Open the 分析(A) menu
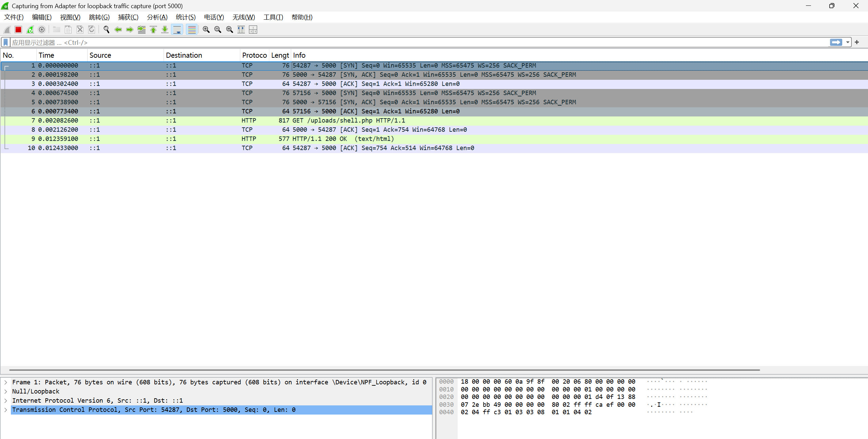868x439 pixels. click(157, 17)
